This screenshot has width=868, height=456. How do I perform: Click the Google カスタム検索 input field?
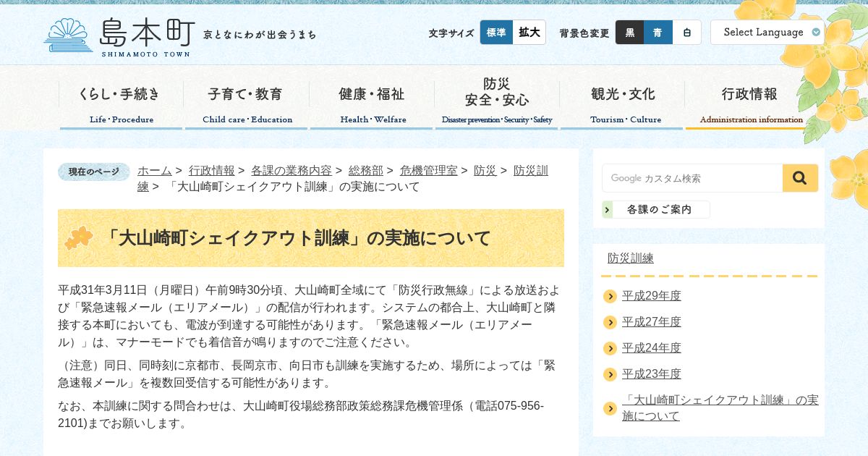coord(692,178)
